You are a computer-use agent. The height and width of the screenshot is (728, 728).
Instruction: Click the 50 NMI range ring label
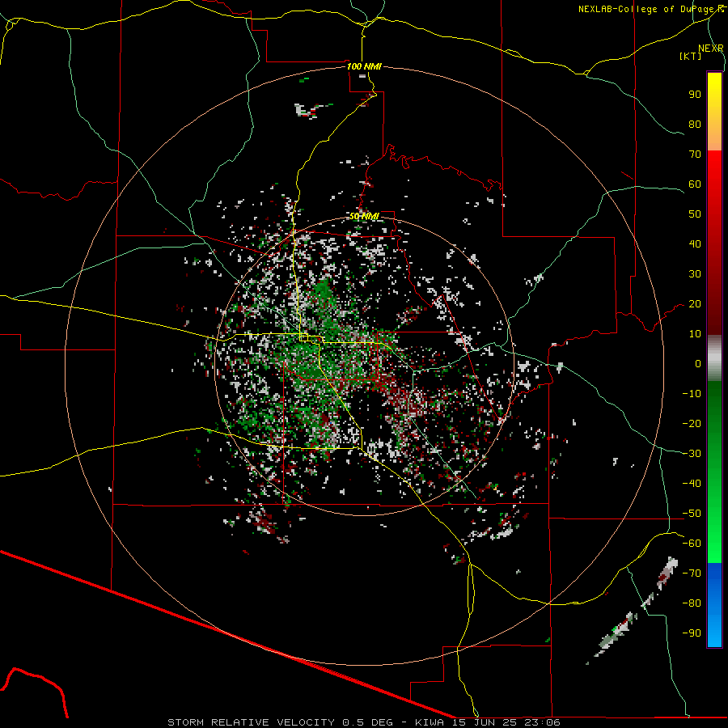tap(364, 216)
